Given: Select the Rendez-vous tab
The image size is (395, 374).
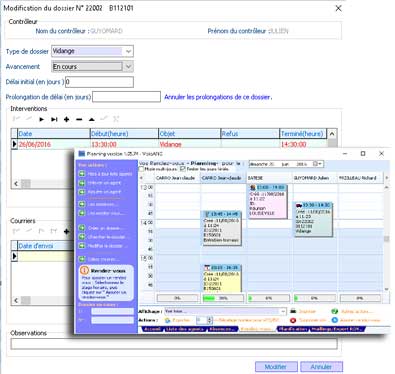Looking at the screenshot, I should pyautogui.click(x=256, y=329).
